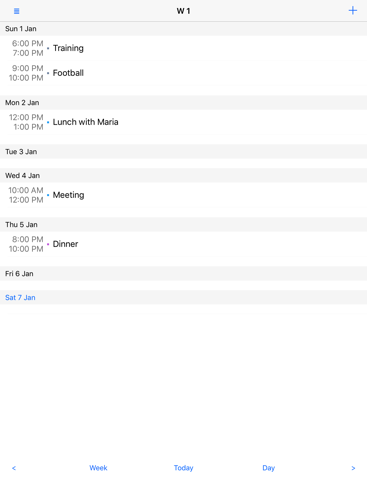Viewport: 367px width, 480px height.
Task: Switch to Day view
Action: (269, 468)
